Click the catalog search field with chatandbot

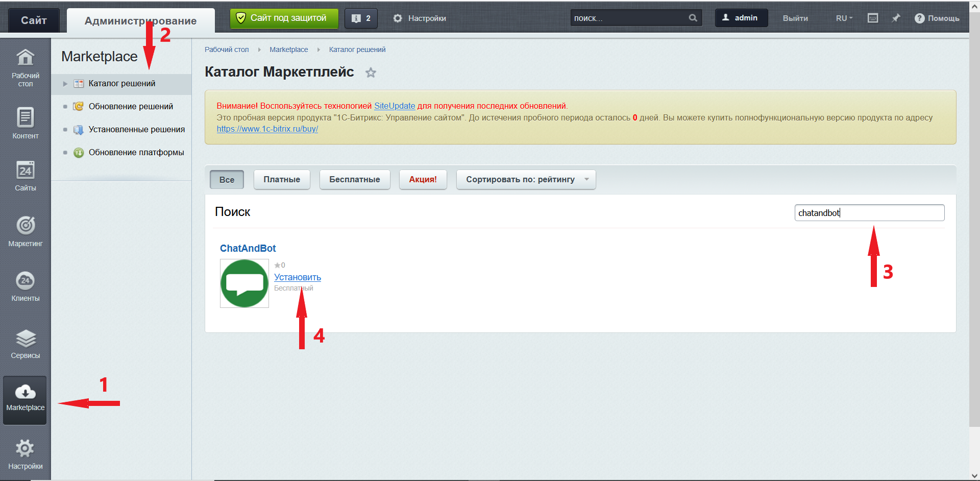(x=869, y=213)
